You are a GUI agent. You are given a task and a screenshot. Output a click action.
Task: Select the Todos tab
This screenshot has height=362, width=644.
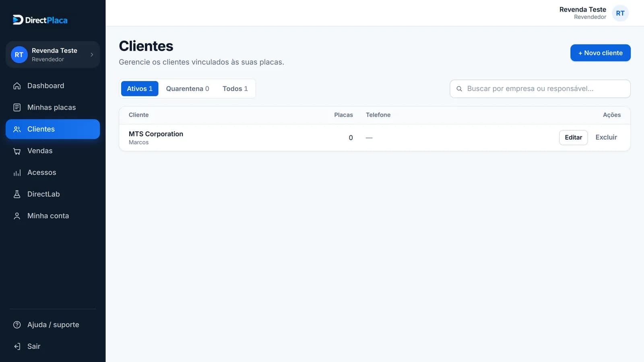coord(235,89)
